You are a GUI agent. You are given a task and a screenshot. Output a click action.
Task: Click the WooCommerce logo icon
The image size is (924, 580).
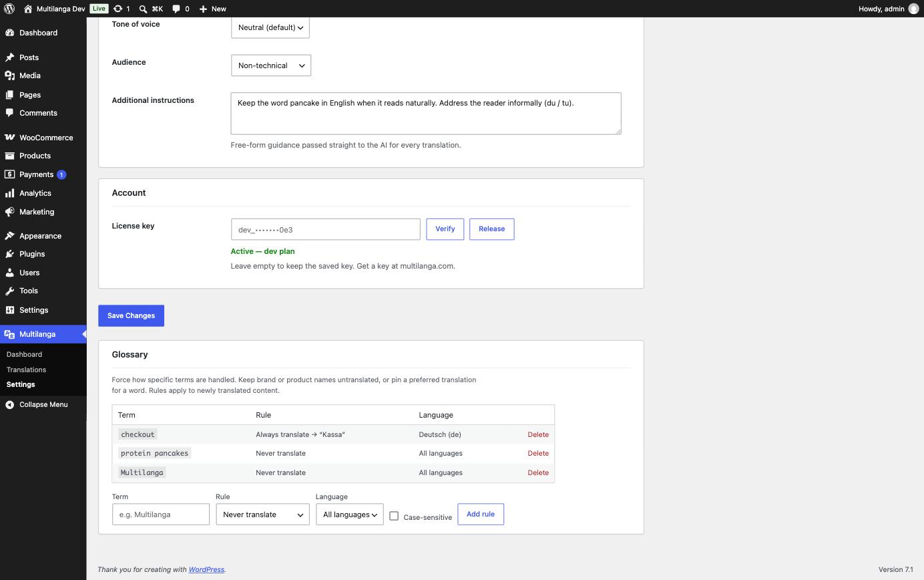[10, 138]
